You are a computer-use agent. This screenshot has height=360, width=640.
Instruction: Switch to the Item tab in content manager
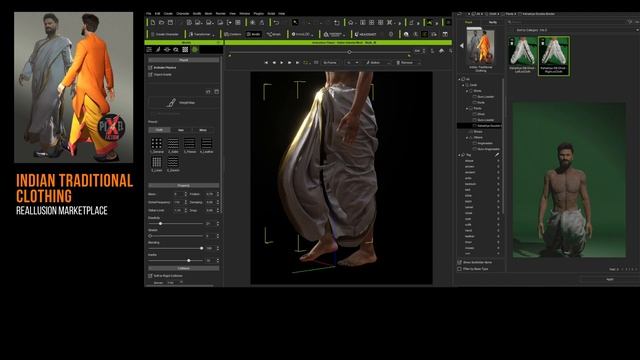493,22
